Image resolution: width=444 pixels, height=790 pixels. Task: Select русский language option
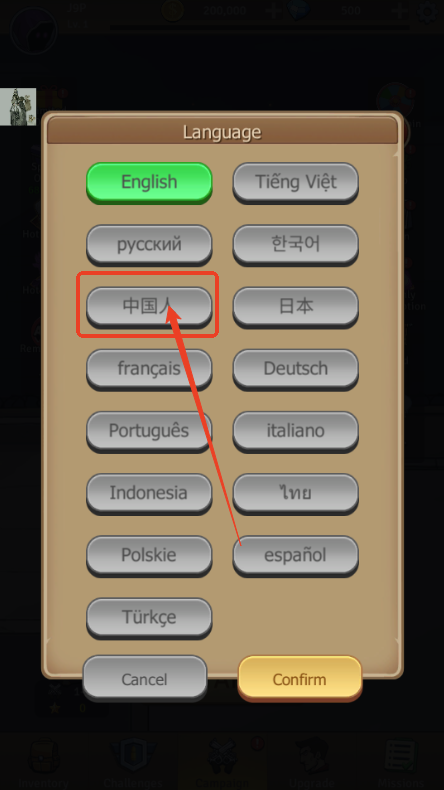click(x=149, y=244)
